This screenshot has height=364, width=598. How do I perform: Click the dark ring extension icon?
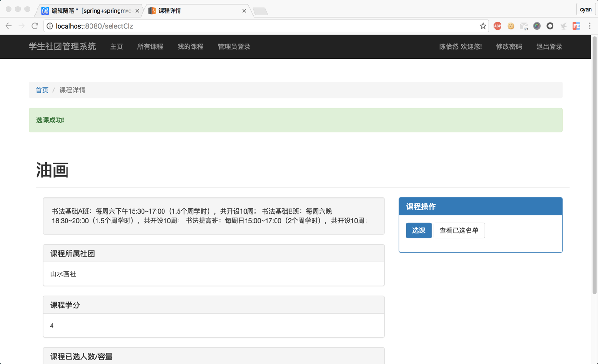coord(550,26)
